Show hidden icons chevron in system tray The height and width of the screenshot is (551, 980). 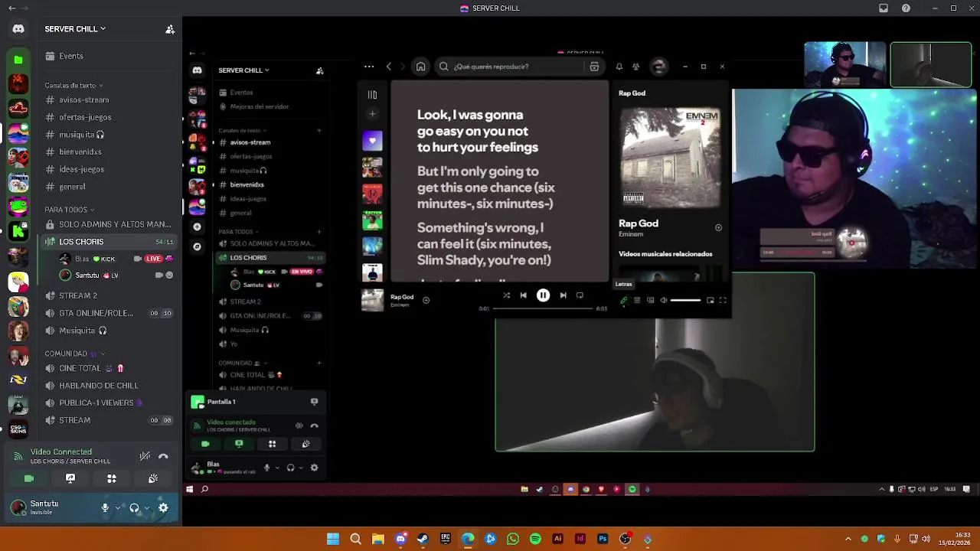[848, 540]
